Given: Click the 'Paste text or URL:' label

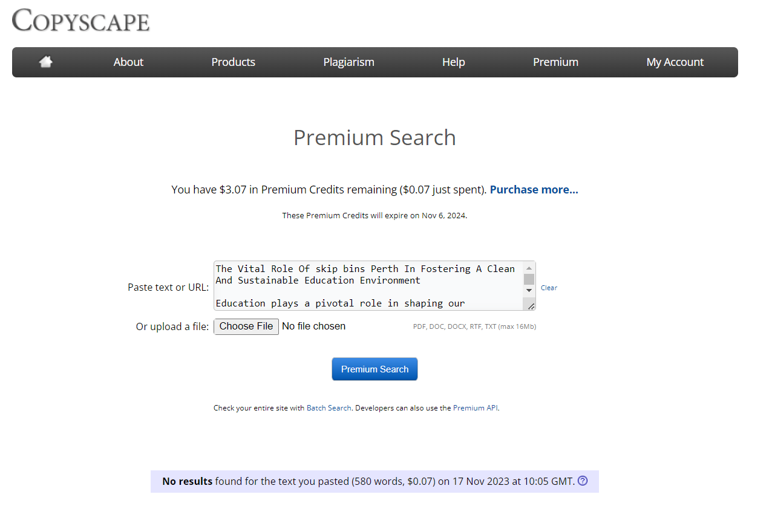Looking at the screenshot, I should (168, 287).
